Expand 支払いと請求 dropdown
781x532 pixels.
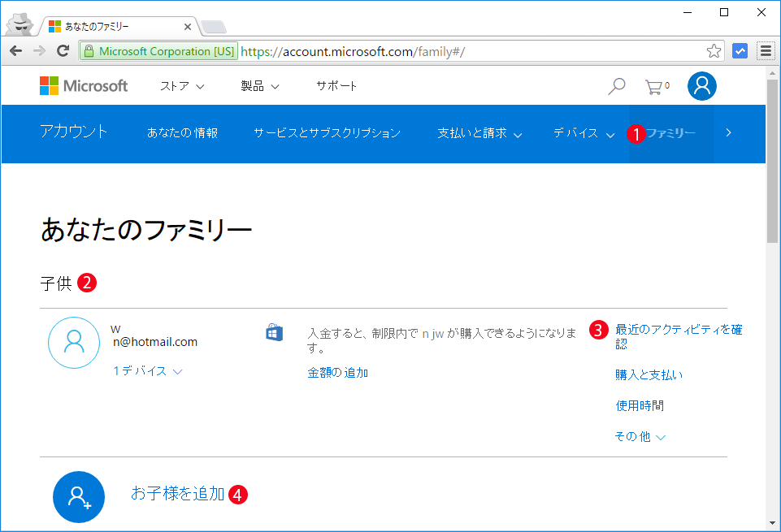(479, 133)
